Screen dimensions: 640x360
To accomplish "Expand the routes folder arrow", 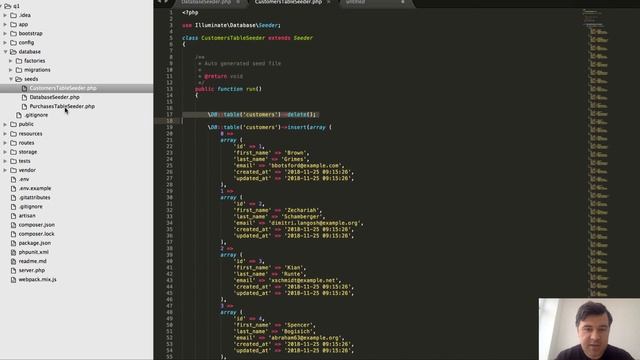I will [x=5, y=143].
